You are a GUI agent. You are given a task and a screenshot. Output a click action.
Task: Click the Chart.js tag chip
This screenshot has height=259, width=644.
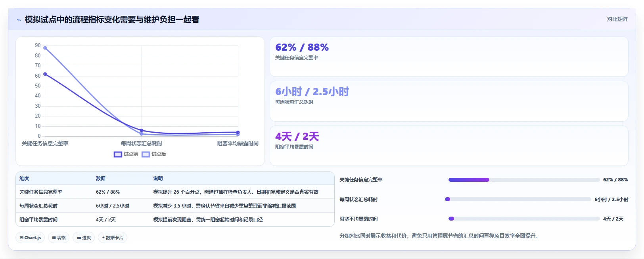tap(31, 238)
